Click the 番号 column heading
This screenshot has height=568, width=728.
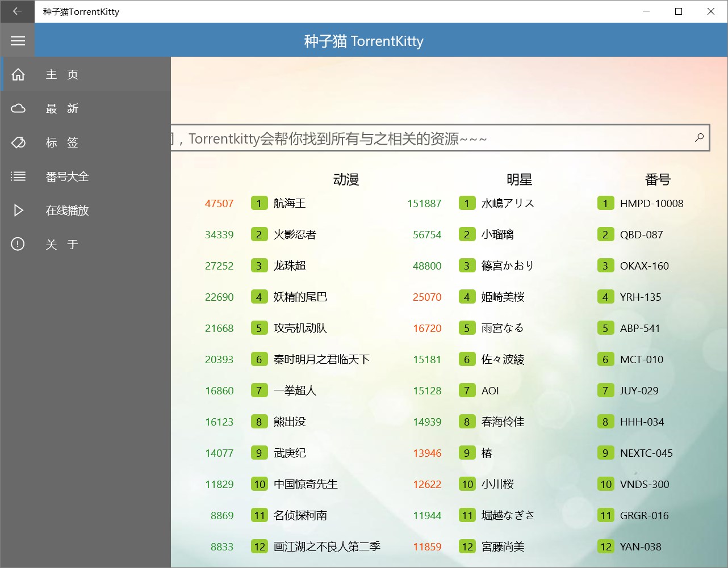[x=658, y=180]
